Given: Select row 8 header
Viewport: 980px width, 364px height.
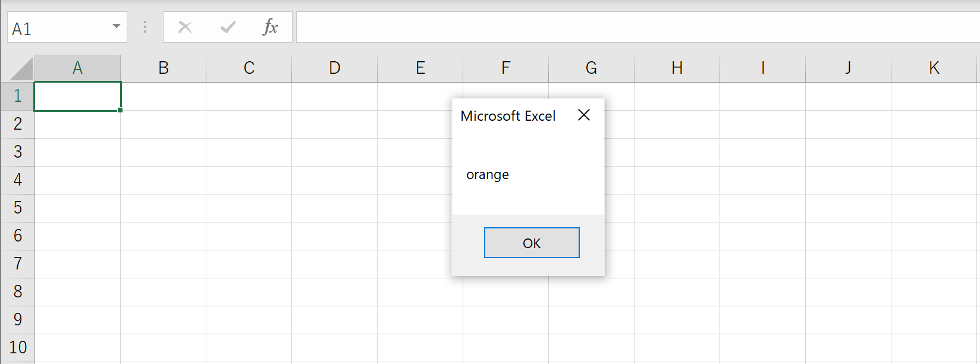Looking at the screenshot, I should pos(18,292).
